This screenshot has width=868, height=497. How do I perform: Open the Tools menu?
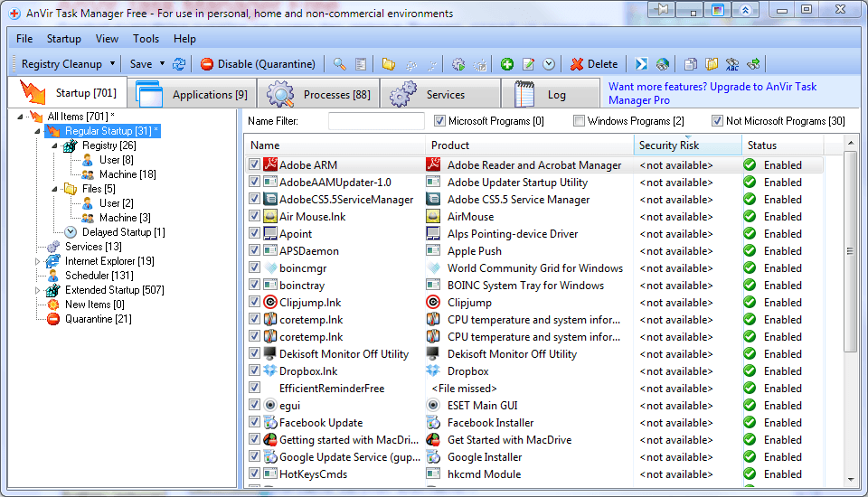coord(146,39)
